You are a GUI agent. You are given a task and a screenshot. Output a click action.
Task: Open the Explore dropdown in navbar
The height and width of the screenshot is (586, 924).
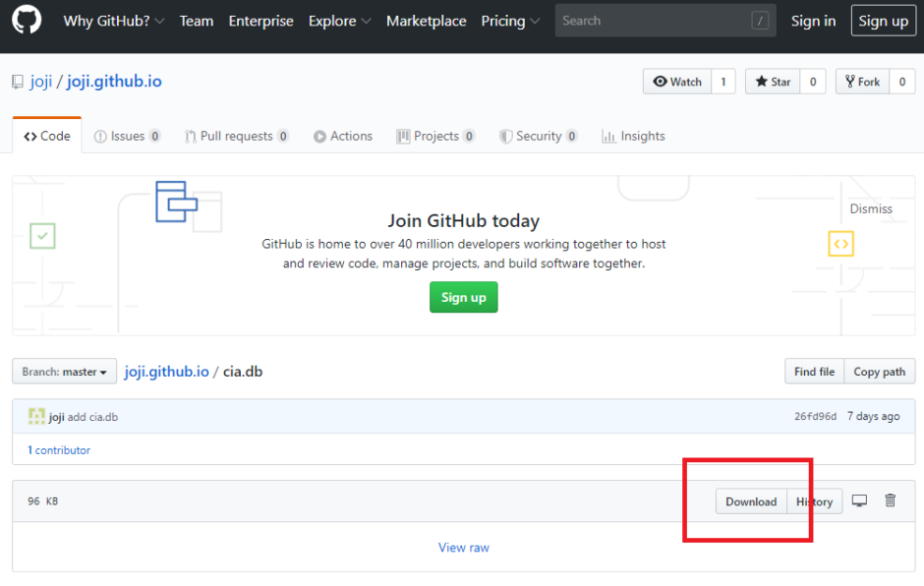pyautogui.click(x=339, y=21)
